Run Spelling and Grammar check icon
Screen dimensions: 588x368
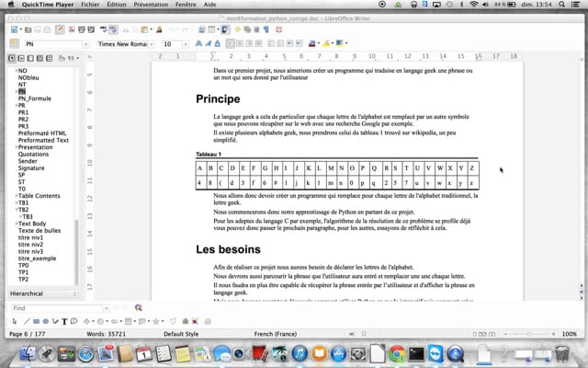104,29
